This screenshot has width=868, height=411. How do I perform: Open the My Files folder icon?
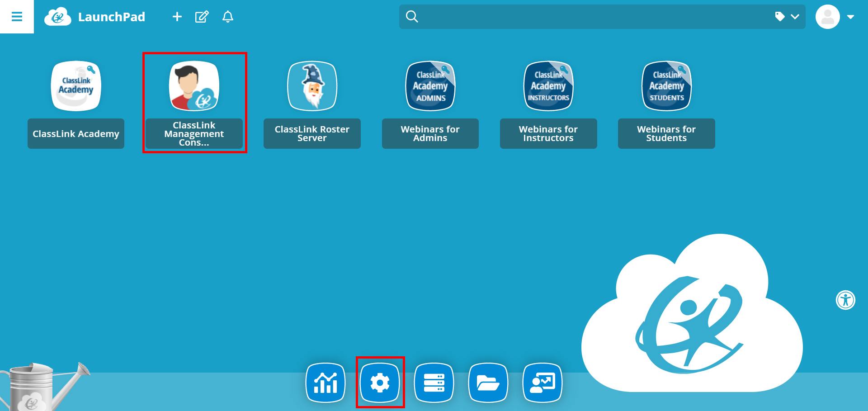point(488,383)
